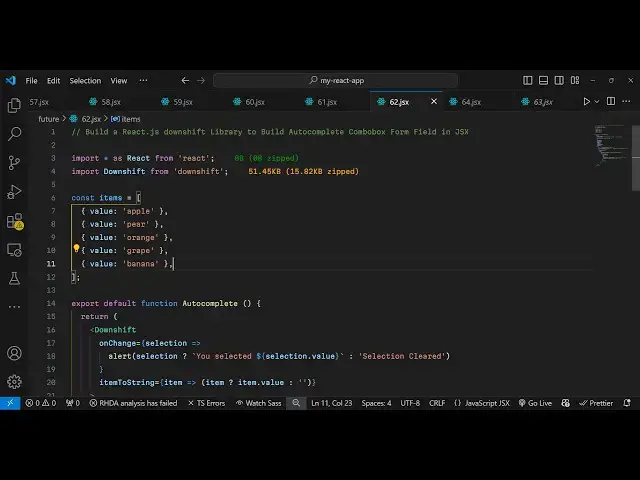Switch to the 57.jsx tab
This screenshot has height=480, width=640.
click(x=39, y=102)
